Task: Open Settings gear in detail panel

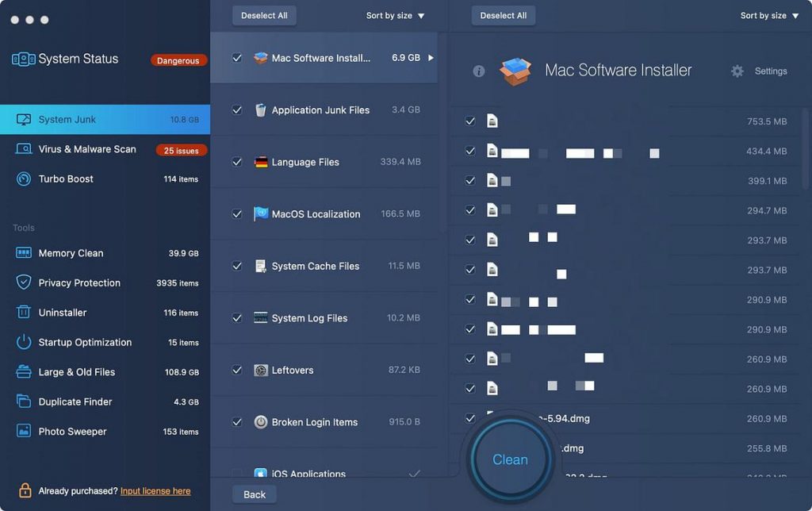Action: [x=737, y=71]
